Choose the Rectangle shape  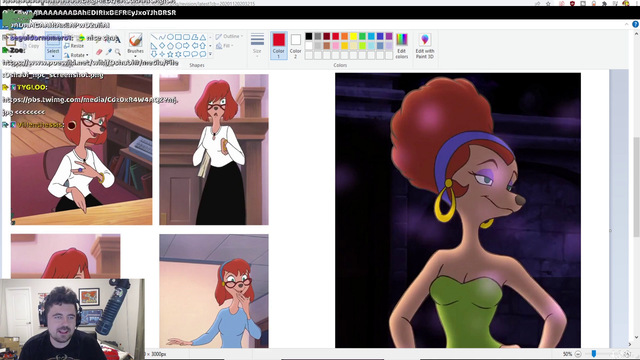tap(178, 37)
